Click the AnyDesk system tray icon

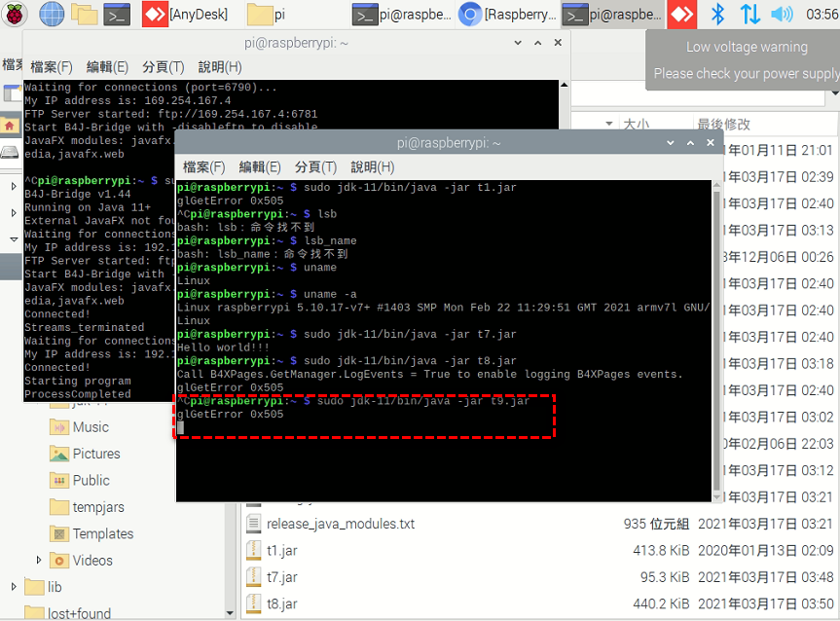point(682,15)
